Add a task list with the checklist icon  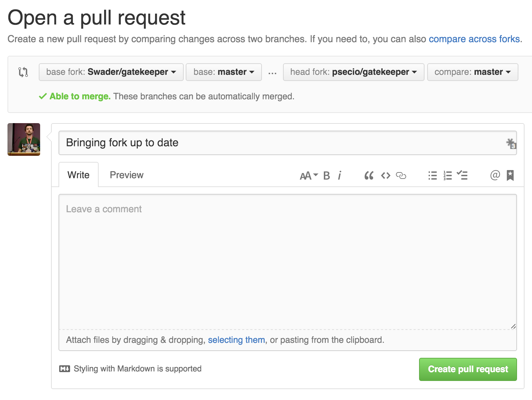pyautogui.click(x=462, y=176)
